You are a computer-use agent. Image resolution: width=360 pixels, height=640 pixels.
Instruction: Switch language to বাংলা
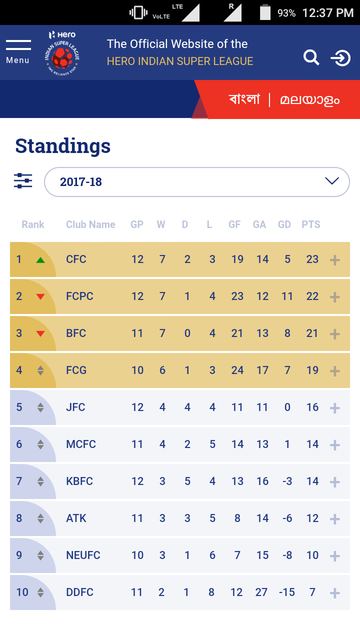(x=244, y=99)
